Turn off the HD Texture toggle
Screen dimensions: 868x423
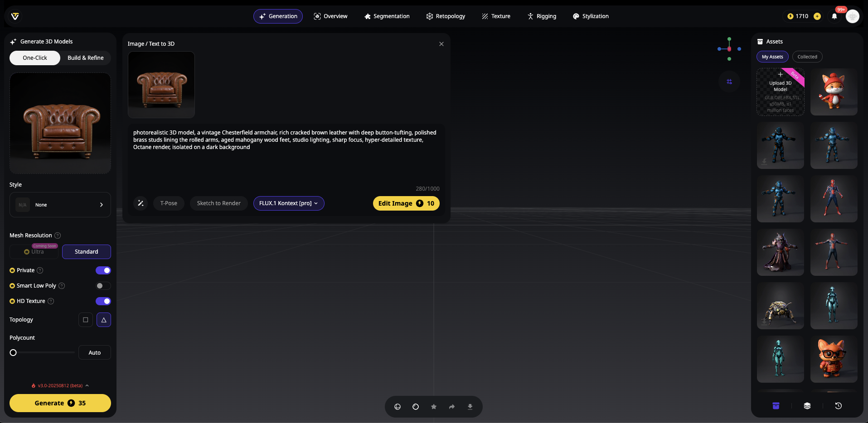103,301
